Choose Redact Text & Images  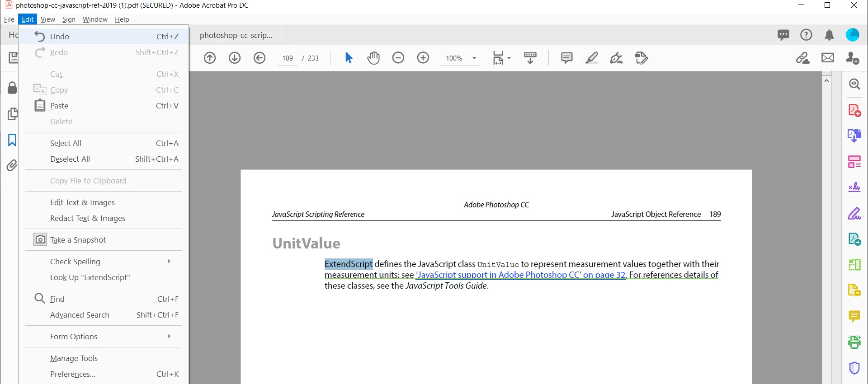click(x=104, y=218)
